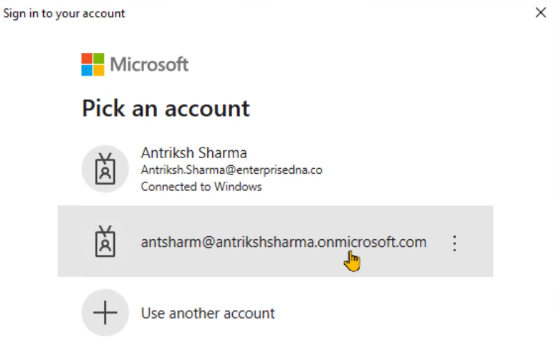
Task: Select the Antriksh Sharma account name
Action: coord(194,153)
